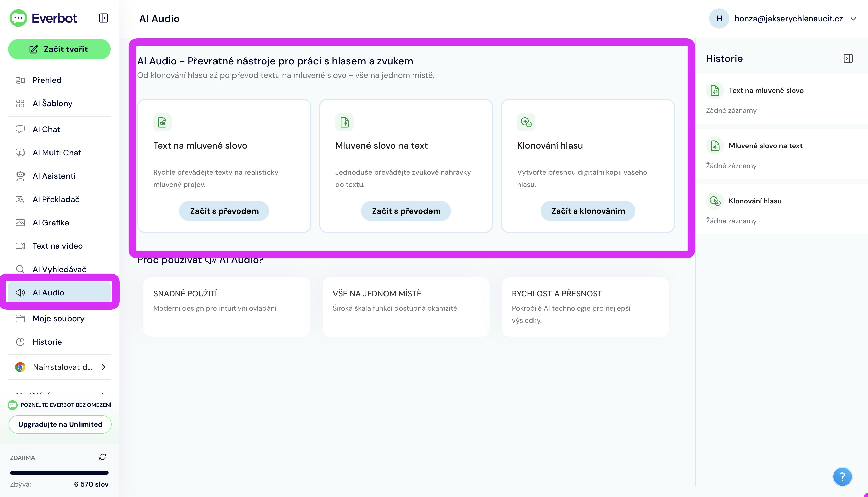Open AI Překladač in the sidebar

59,199
